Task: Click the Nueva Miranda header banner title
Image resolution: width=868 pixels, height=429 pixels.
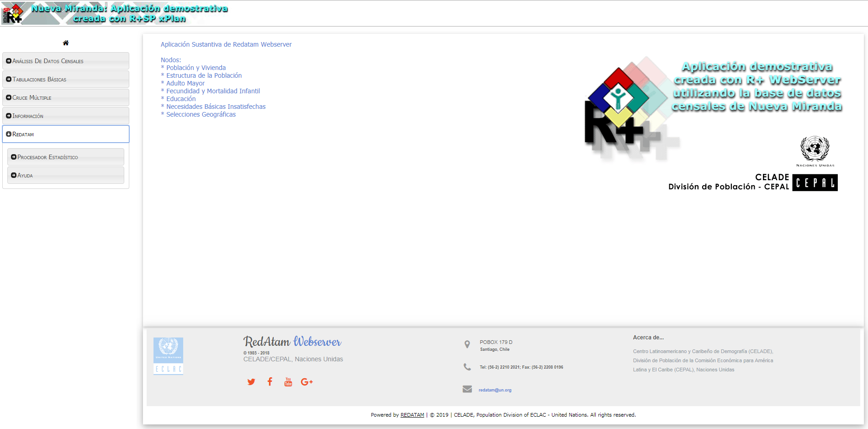Action: coord(129,13)
